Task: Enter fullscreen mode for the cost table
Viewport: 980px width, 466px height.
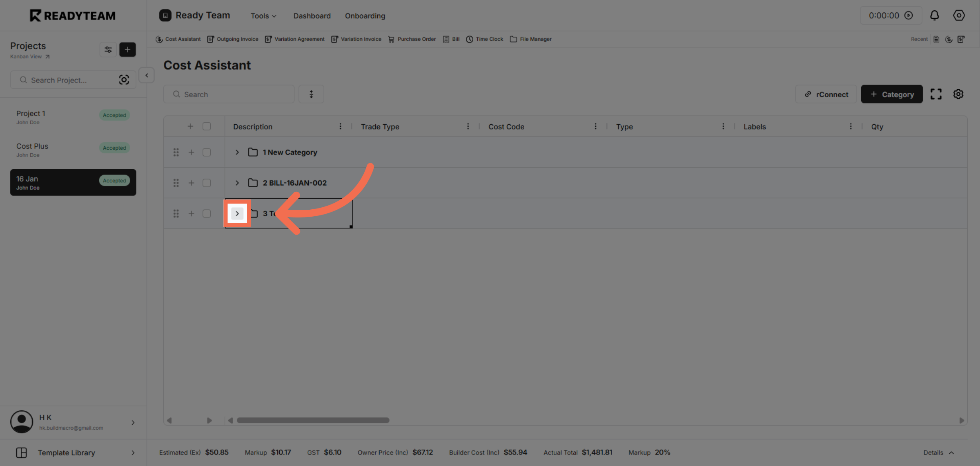Action: (x=936, y=94)
